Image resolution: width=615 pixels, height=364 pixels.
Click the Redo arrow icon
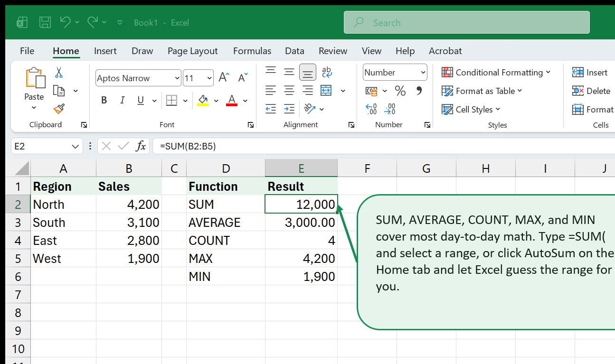[x=93, y=22]
